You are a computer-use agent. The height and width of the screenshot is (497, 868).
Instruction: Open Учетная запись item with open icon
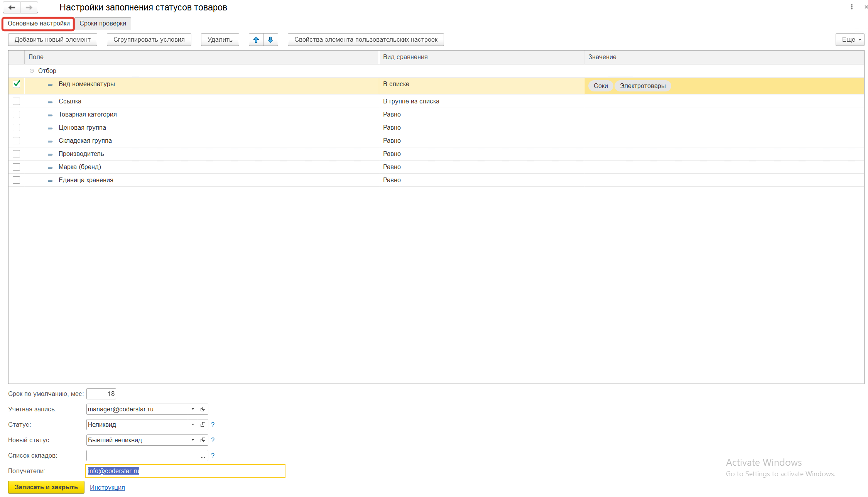click(203, 409)
